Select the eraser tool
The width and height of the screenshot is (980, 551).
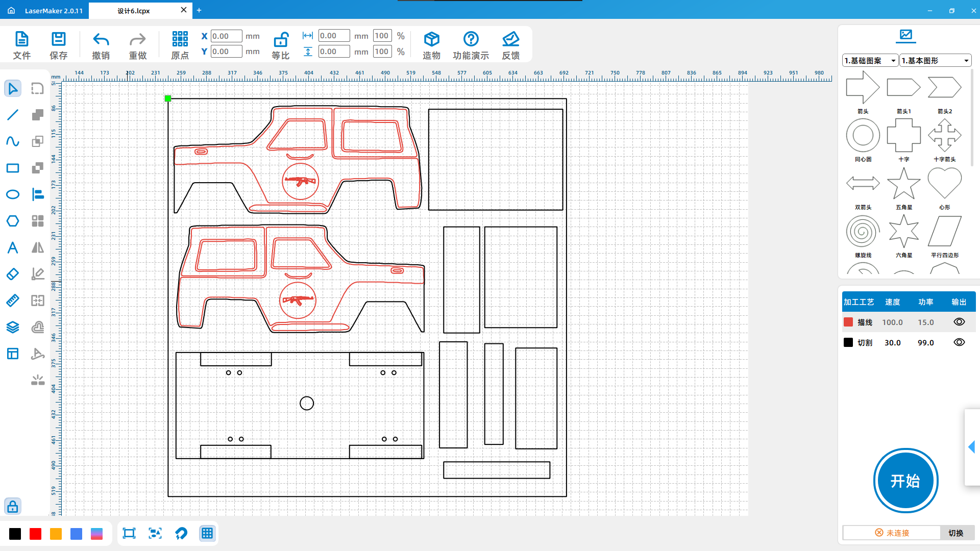click(x=13, y=274)
